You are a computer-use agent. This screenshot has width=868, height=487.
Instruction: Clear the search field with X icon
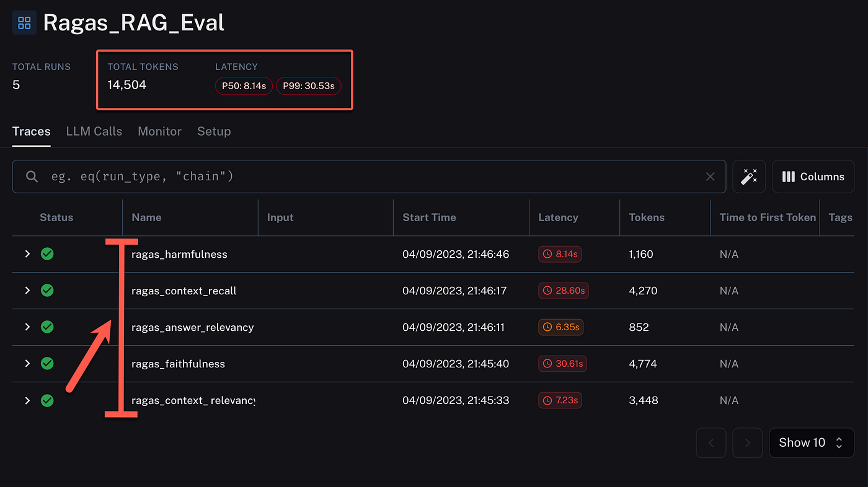point(711,177)
